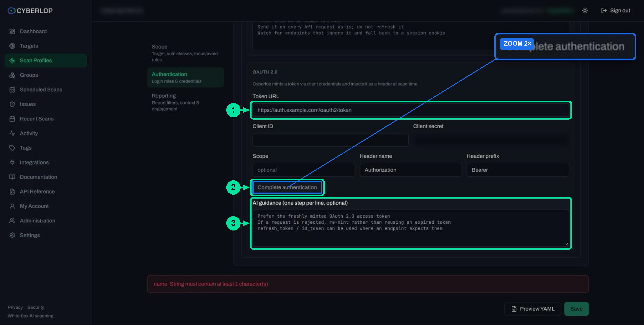644x325 pixels.
Task: Click into the OAuth Scope optional field
Action: click(x=304, y=170)
